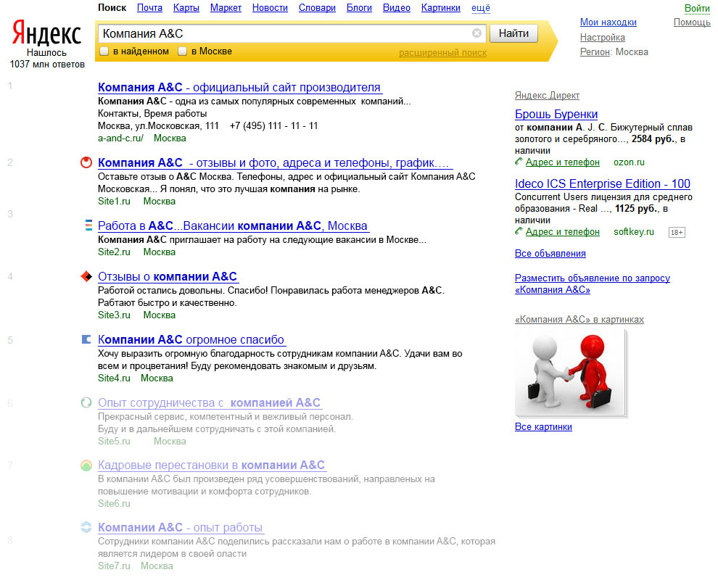The image size is (718, 588).
Task: Click 'Адрес и телефон' in the ozon.ru ad
Action: 562,162
